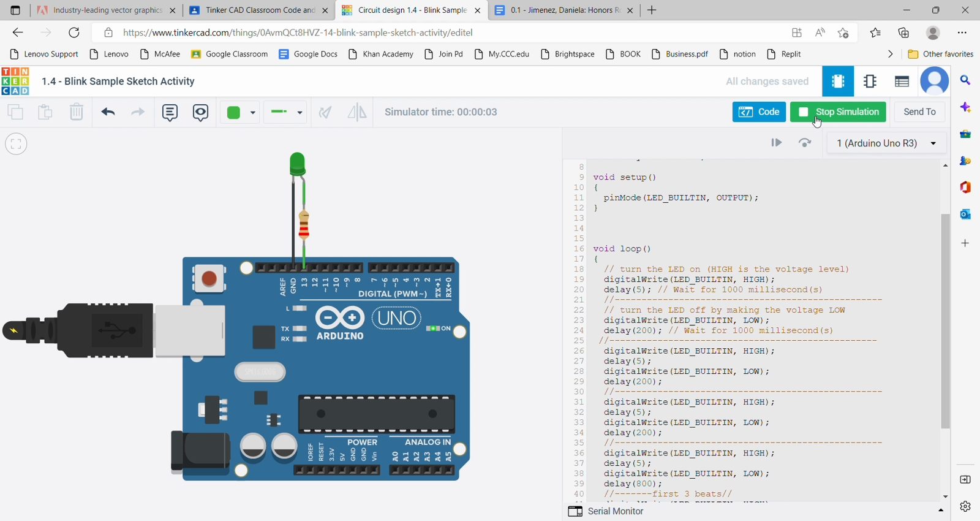Viewport: 980px width, 521px height.
Task: Select the green LED on the canvas
Action: [298, 164]
